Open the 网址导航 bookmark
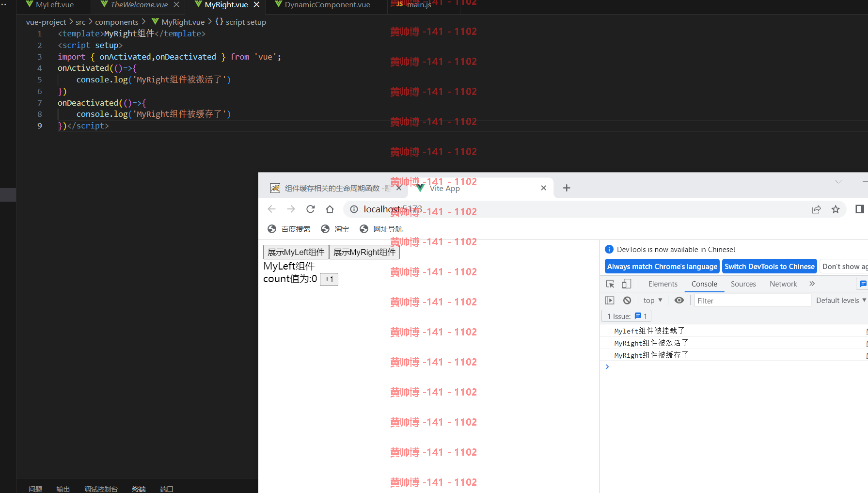This screenshot has width=868, height=493. pos(381,229)
